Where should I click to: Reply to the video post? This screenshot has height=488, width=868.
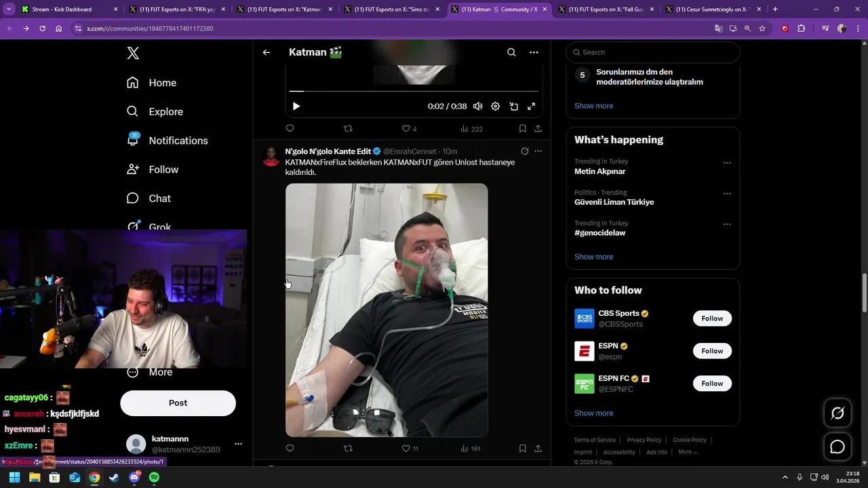pos(290,128)
